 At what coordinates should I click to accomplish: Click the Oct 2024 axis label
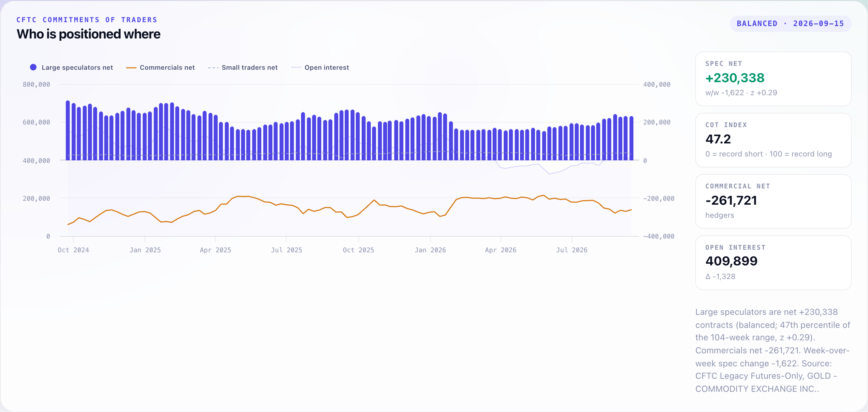tap(73, 250)
